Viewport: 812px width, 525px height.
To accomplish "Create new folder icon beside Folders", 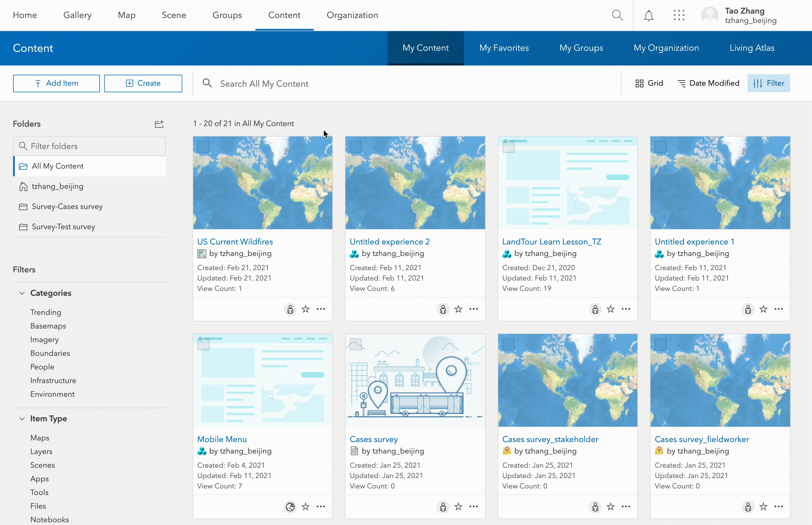I will (159, 124).
